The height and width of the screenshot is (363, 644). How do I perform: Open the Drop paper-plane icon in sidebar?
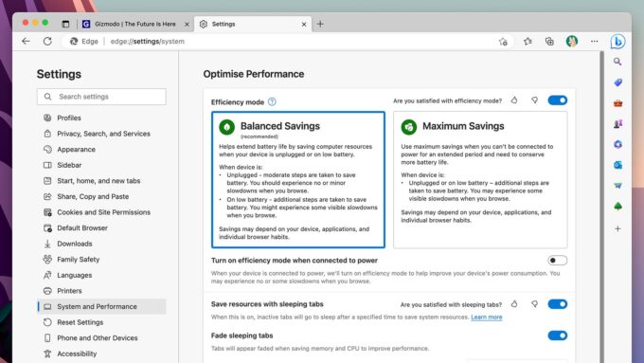(x=617, y=186)
